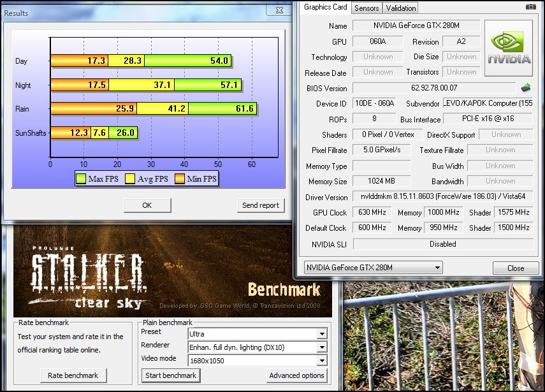Image resolution: width=545 pixels, height=392 pixels.
Task: Click the green Max FPS legend swatch
Action: point(81,178)
